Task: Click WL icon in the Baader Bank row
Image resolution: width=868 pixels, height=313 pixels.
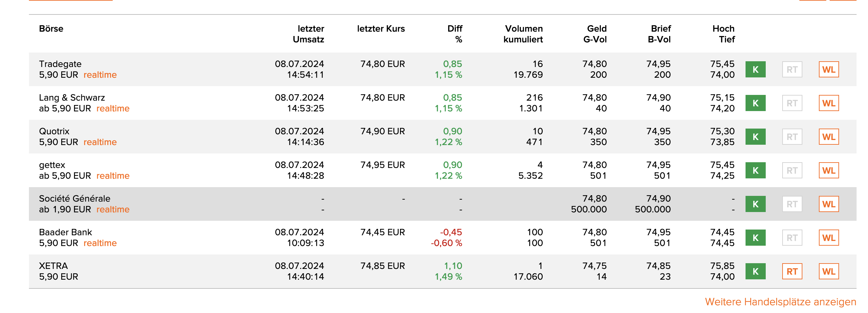Action: [829, 238]
